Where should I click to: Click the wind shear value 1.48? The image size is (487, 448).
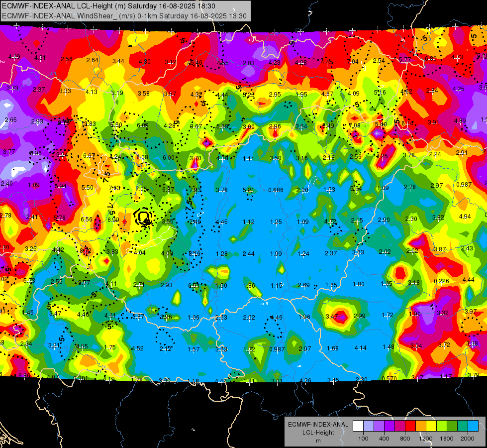(389, 346)
